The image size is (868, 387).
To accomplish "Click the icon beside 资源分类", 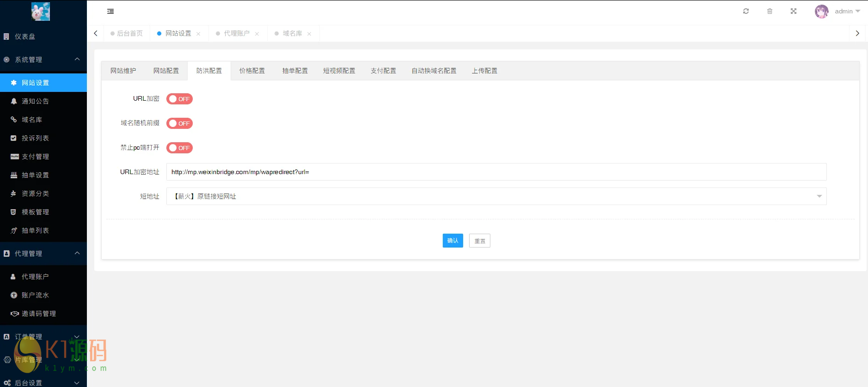I will click(x=14, y=193).
